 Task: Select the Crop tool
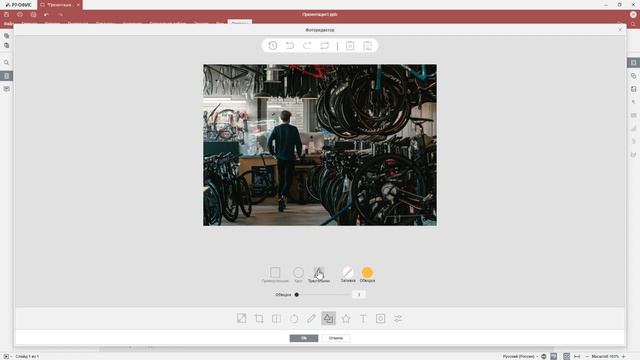coord(259,318)
